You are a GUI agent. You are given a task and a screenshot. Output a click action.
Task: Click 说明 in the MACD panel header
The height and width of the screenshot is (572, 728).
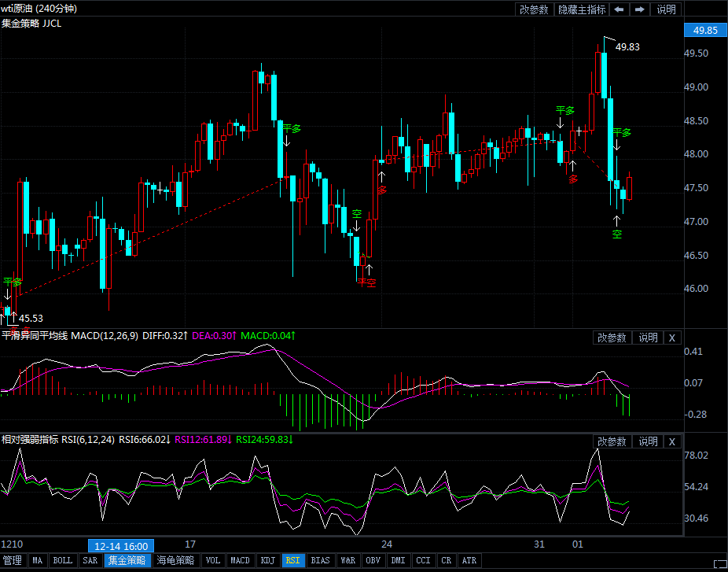(648, 338)
